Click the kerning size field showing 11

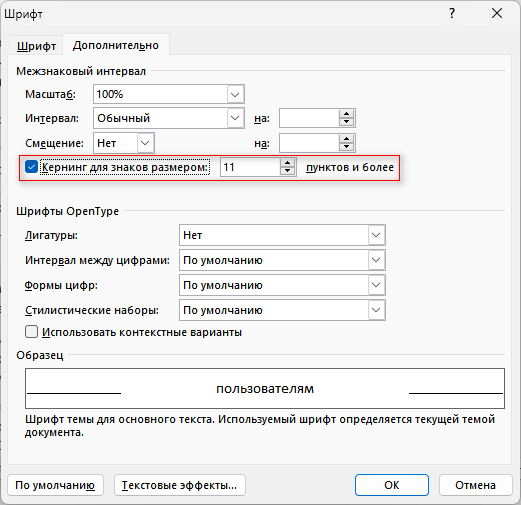click(250, 167)
